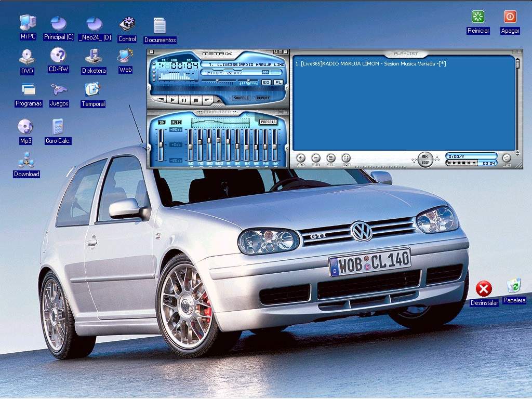Launch the €uro-Calc. calculator icon
Viewport: 532px width, 399px height.
coord(58,131)
